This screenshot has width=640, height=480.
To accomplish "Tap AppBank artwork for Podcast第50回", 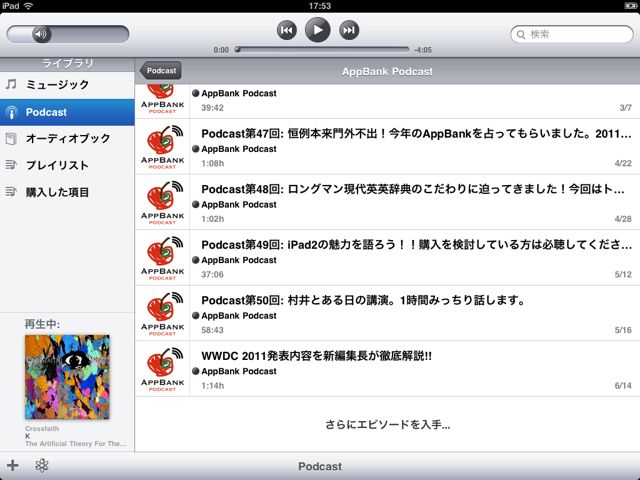I will (x=162, y=313).
